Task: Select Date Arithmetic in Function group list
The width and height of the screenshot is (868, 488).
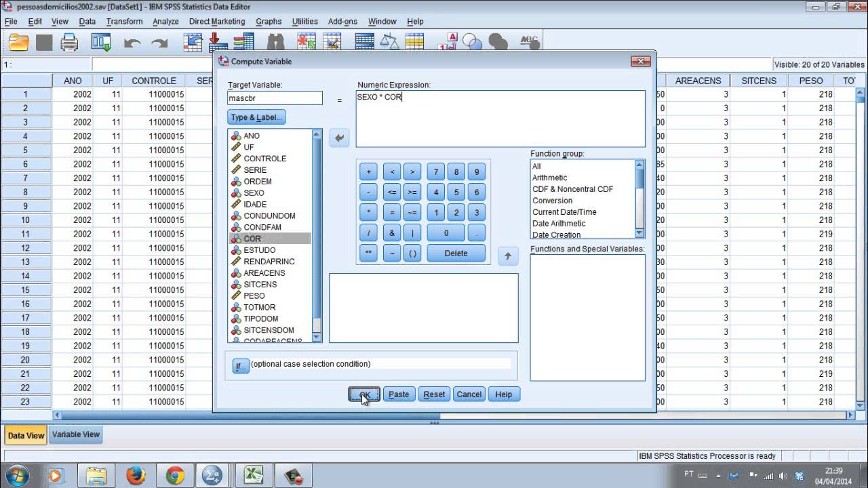Action: click(559, 224)
